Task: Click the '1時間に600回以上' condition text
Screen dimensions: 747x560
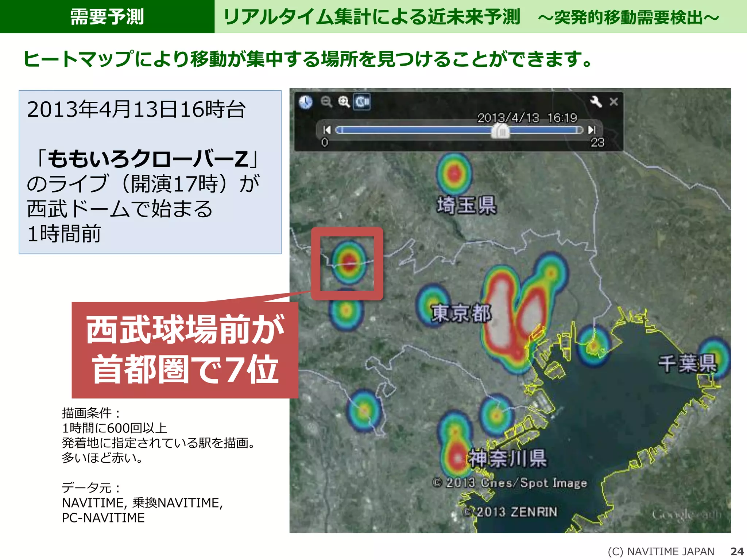Action: coord(115,428)
